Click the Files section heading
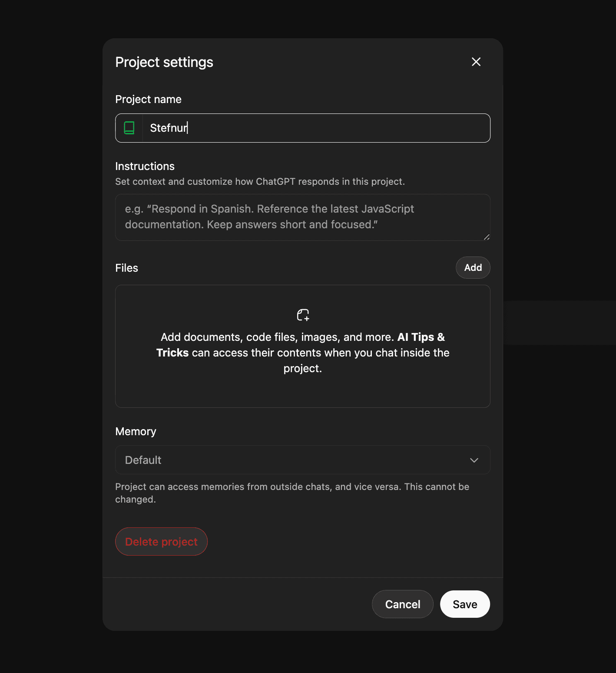Viewport: 616px width, 673px height. 126,268
